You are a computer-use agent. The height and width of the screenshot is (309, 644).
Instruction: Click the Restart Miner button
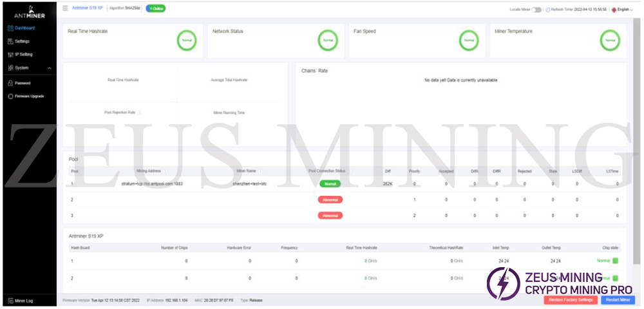click(618, 300)
